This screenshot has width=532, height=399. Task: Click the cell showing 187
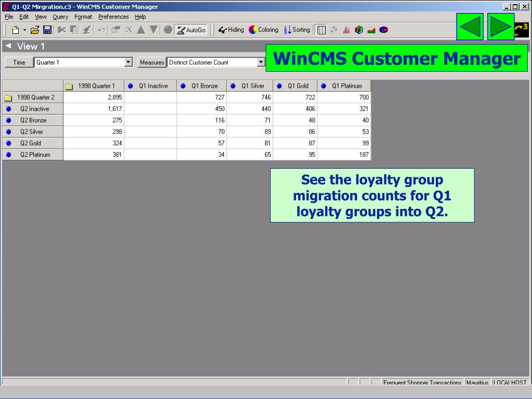pyautogui.click(x=344, y=155)
